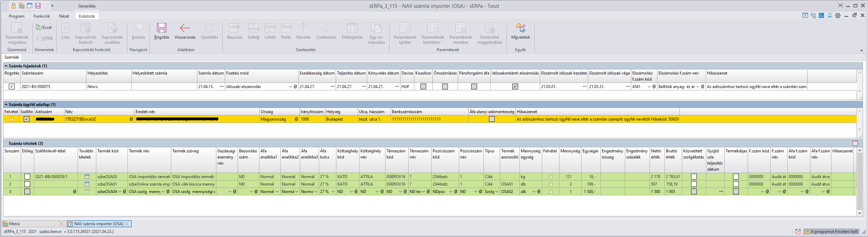Open the Funkciók menu tab
Image resolution: width=868 pixels, height=237 pixels.
click(x=41, y=16)
